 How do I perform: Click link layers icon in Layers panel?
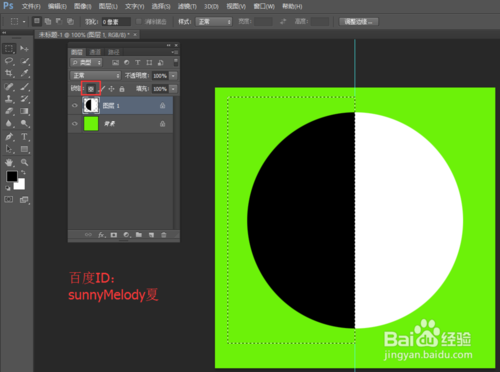(x=88, y=235)
